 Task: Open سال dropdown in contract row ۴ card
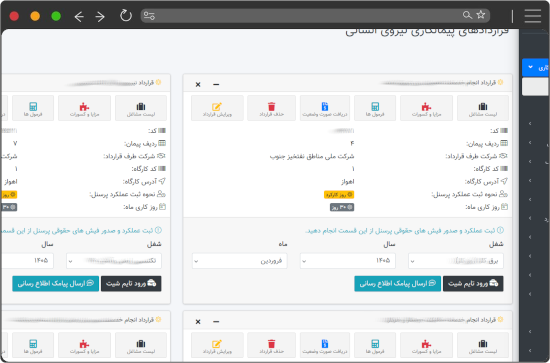(x=348, y=261)
